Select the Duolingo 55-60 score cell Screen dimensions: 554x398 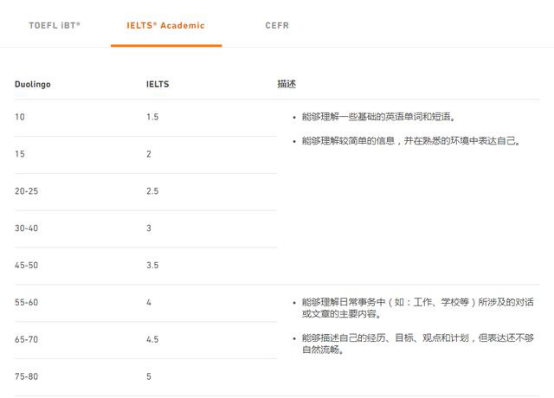click(26, 303)
